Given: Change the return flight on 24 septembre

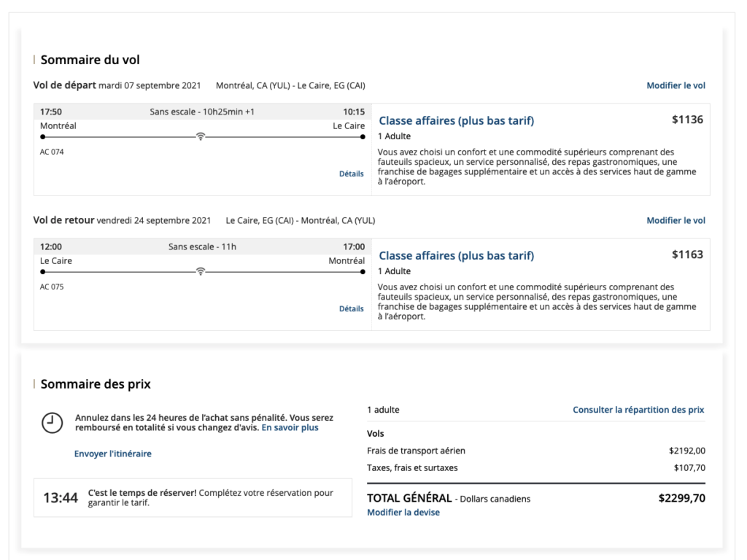Looking at the screenshot, I should [676, 220].
